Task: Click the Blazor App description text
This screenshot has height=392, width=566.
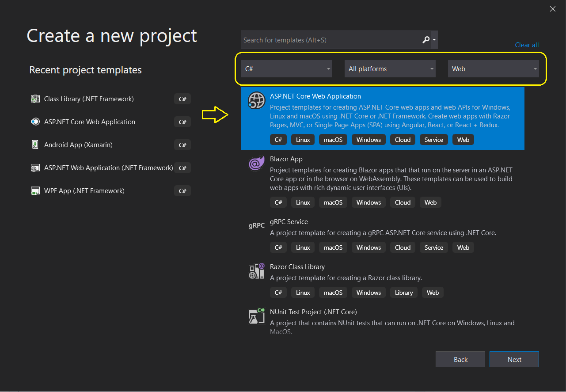Action: point(391,179)
